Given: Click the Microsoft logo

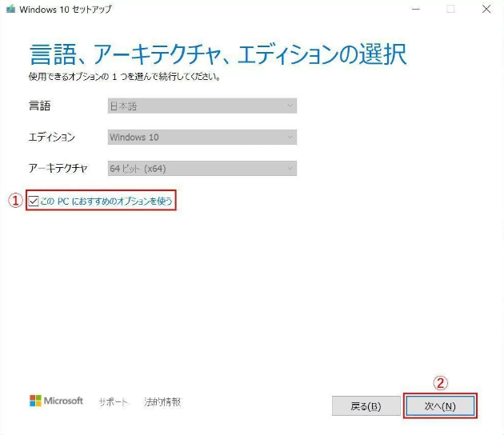Looking at the screenshot, I should (56, 401).
